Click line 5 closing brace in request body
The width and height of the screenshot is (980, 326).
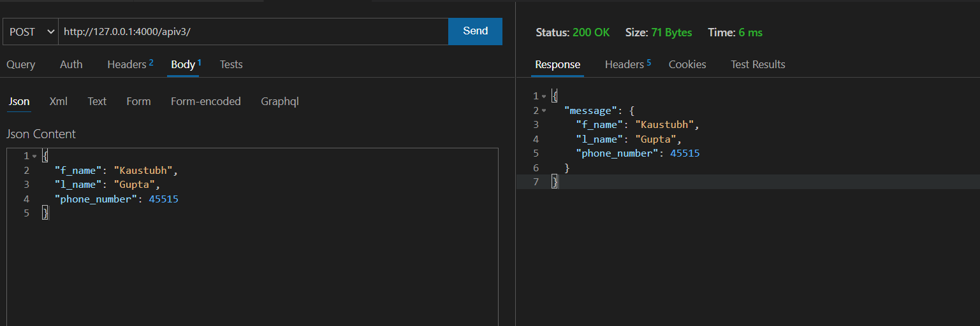45,213
